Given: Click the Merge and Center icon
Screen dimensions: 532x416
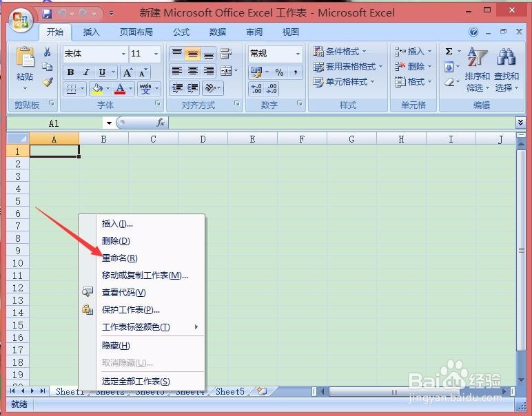Looking at the screenshot, I should (x=226, y=71).
